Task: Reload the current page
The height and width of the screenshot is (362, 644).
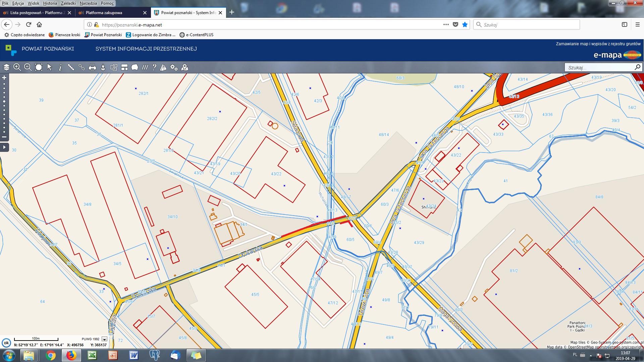Action: click(x=29, y=24)
